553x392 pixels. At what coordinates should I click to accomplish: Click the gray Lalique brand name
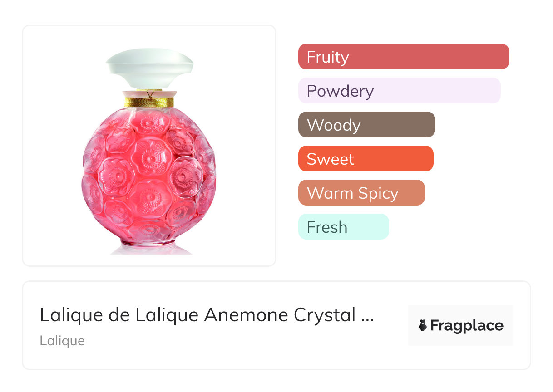click(62, 341)
